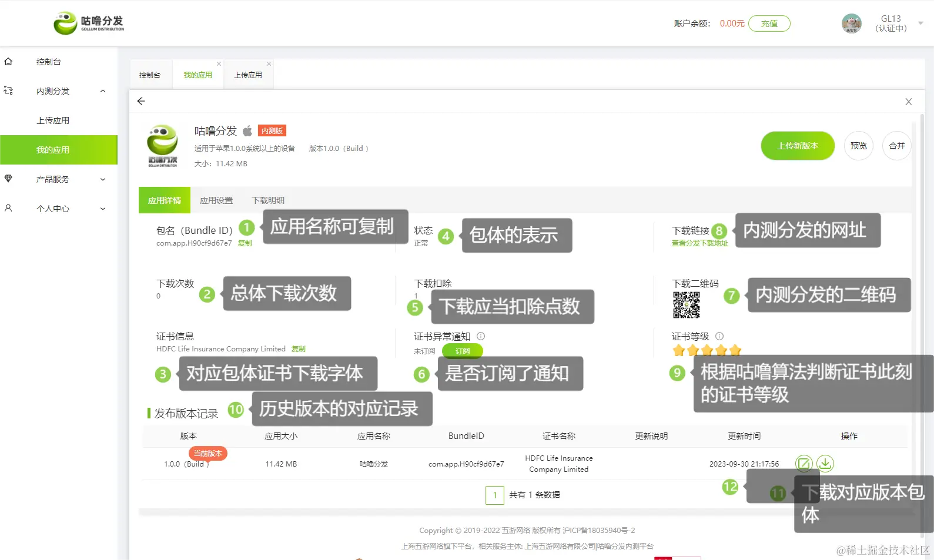934x560 pixels.
Task: Click HDFC Life Insurance Company Limited under 证书信息
Action: pos(221,349)
